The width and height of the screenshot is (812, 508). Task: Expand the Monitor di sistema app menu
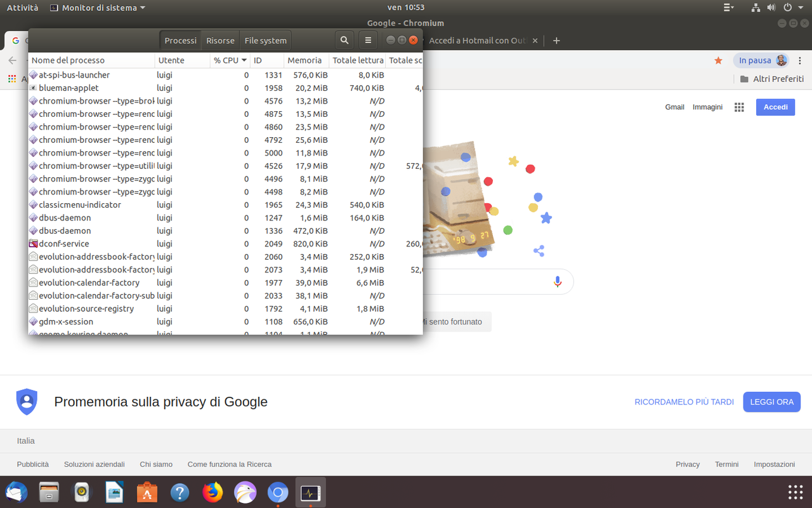pos(97,8)
